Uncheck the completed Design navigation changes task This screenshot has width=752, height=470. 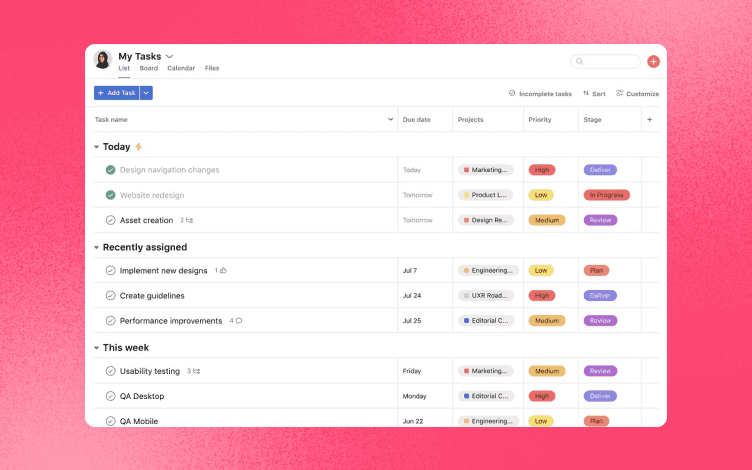(x=110, y=170)
